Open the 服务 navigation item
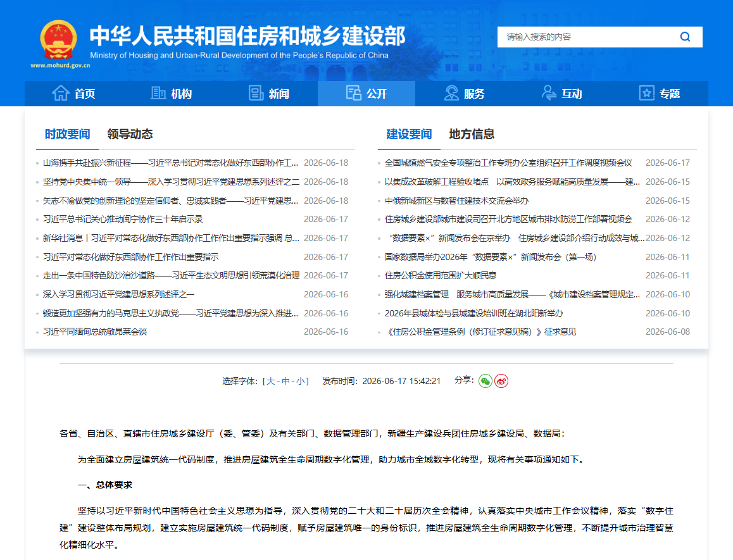The image size is (733, 560). click(464, 94)
